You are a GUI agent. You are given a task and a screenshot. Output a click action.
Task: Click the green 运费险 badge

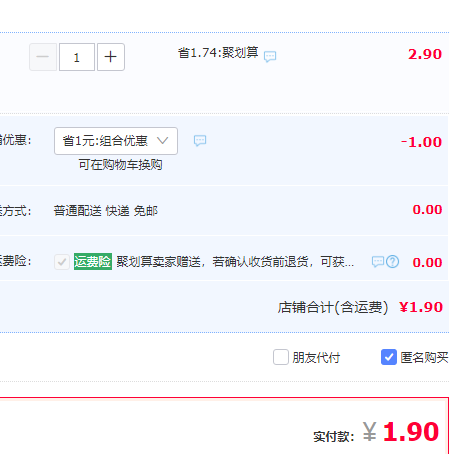tap(93, 262)
